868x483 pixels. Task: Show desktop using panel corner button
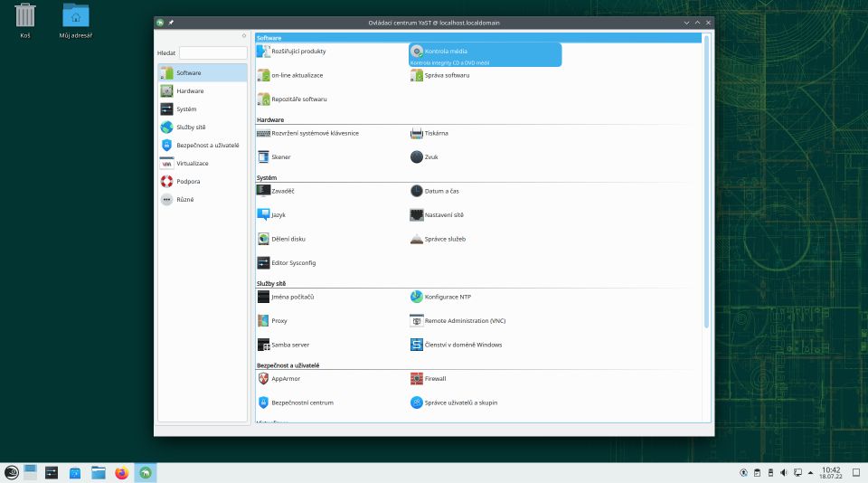pyautogui.click(x=856, y=472)
